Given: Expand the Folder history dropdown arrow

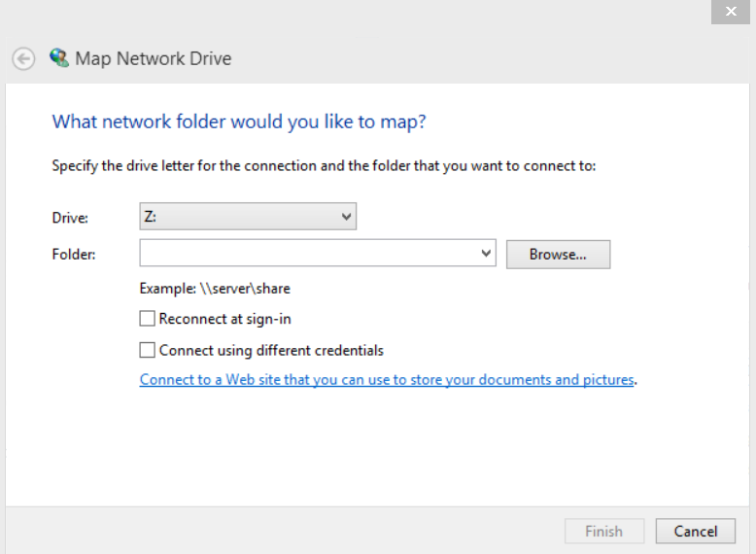Looking at the screenshot, I should pos(487,254).
